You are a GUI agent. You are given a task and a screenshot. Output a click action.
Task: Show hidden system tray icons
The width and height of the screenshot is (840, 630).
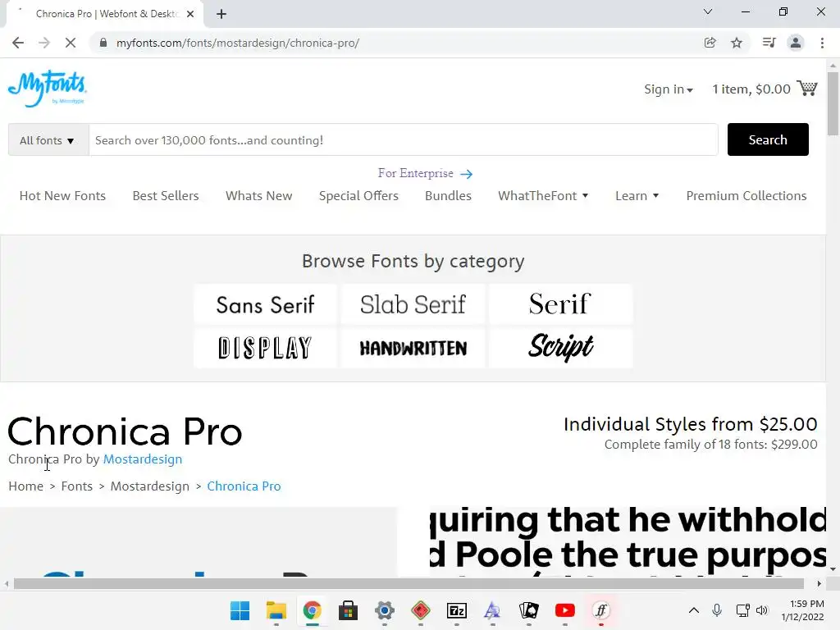pyautogui.click(x=694, y=610)
